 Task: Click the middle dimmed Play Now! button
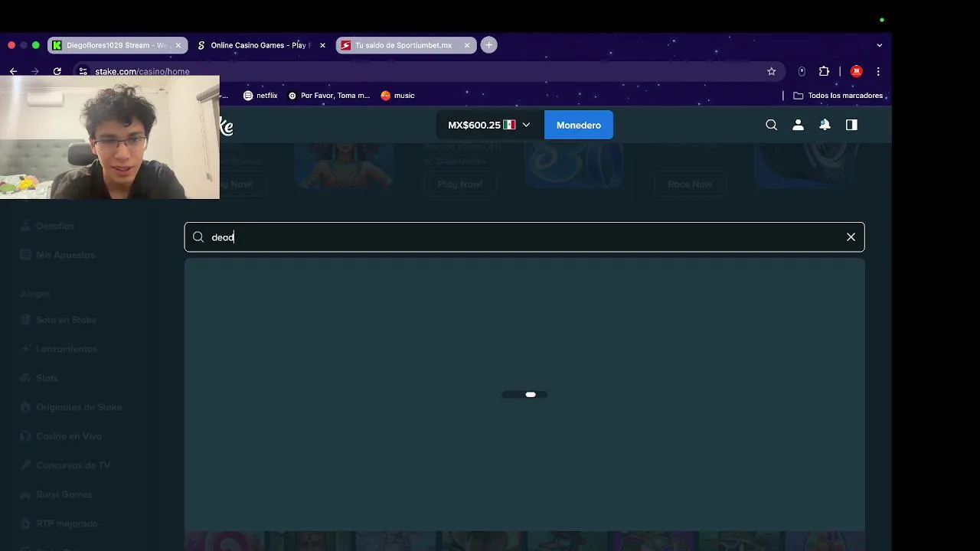(x=460, y=184)
